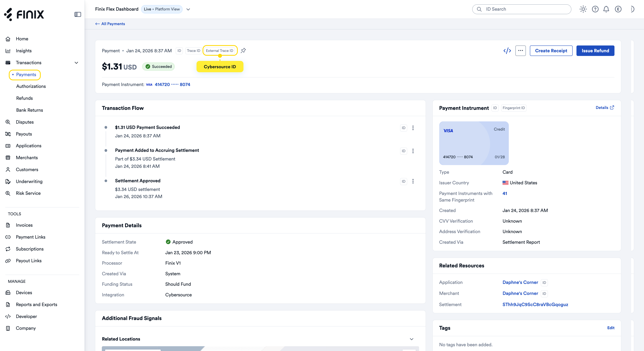Click the Finix logo
The height and width of the screenshot is (351, 644).
24,14
